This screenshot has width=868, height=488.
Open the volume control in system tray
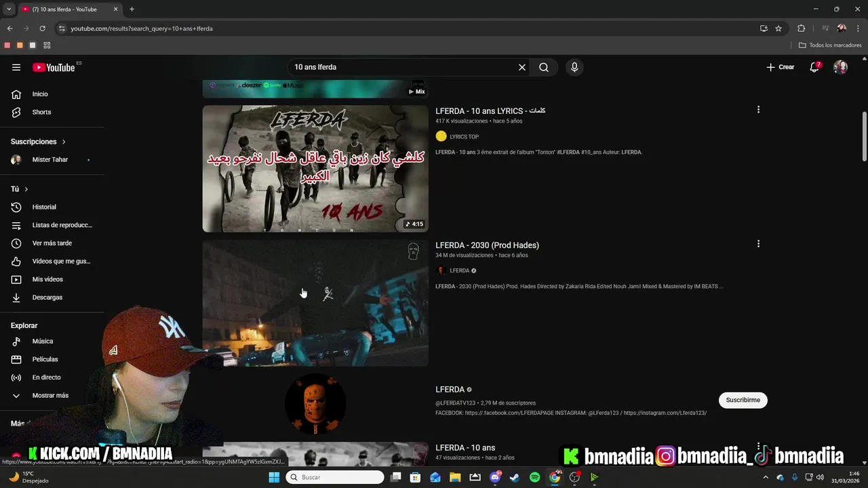coord(820,477)
